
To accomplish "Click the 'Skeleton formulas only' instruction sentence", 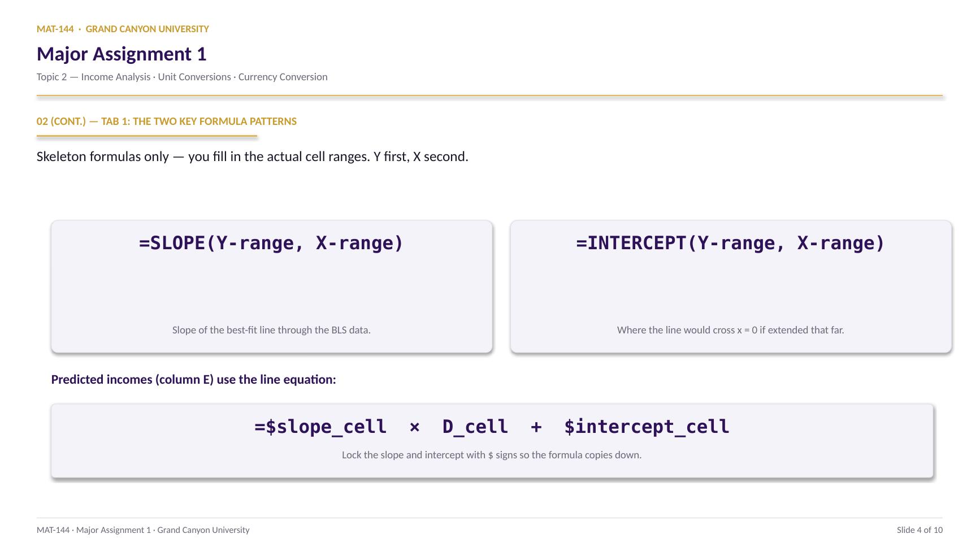I will [x=252, y=157].
